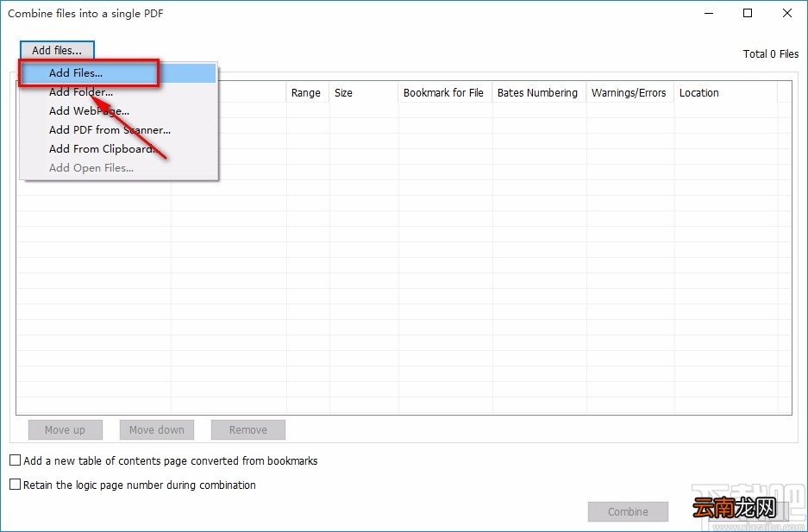Pick Add WebPage... in the menu
This screenshot has width=808, height=532.
(118, 110)
